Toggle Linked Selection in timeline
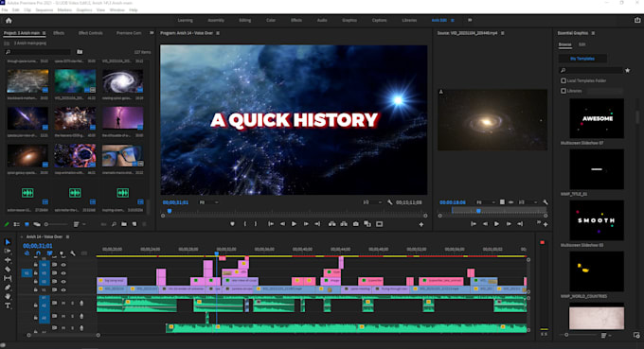The width and height of the screenshot is (644, 349). tap(49, 253)
